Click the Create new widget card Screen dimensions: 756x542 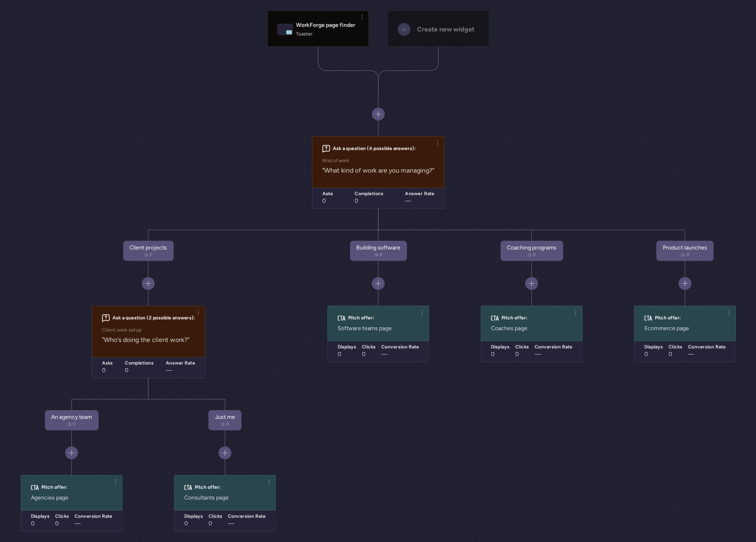click(438, 29)
